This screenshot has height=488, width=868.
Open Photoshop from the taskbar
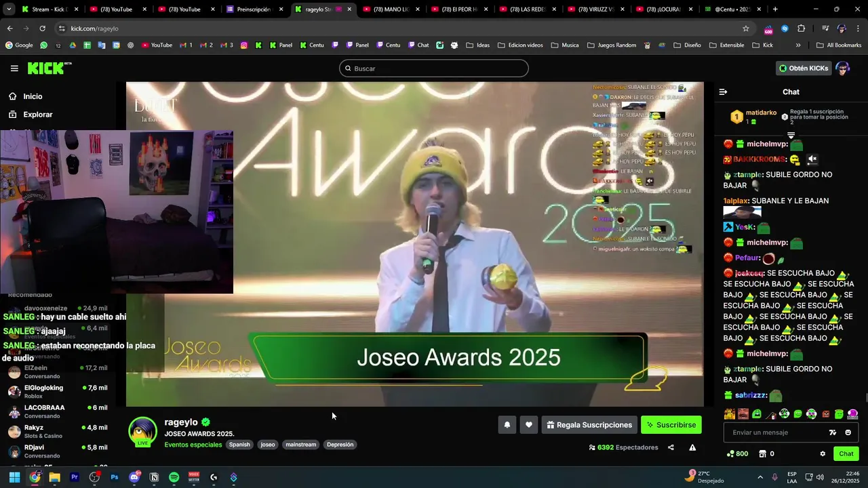pos(115,477)
